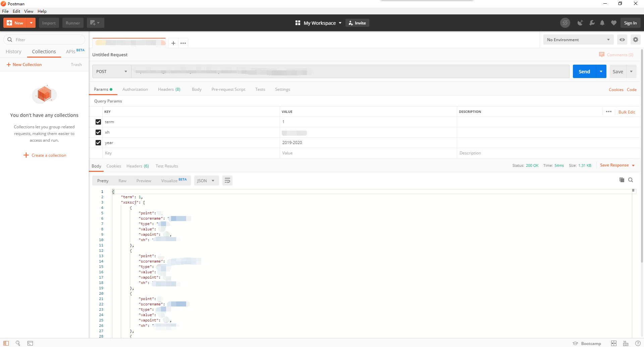644x347 pixels.
Task: Uncheck the year query parameter
Action: (x=98, y=142)
